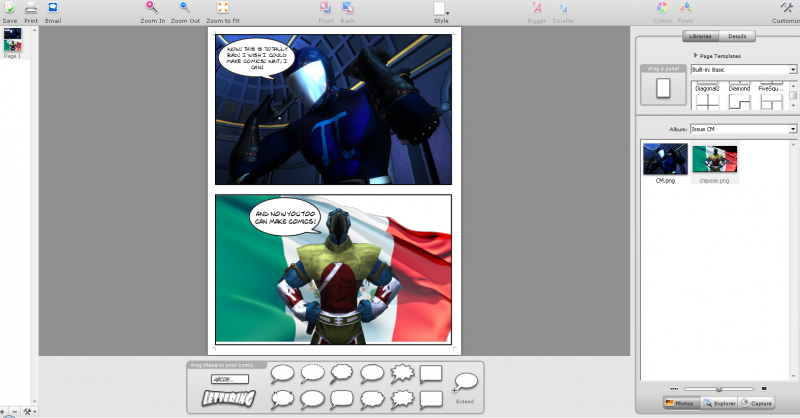Open the page tools dropdown with wrench icon
This screenshot has width=800, height=418.
[30, 412]
